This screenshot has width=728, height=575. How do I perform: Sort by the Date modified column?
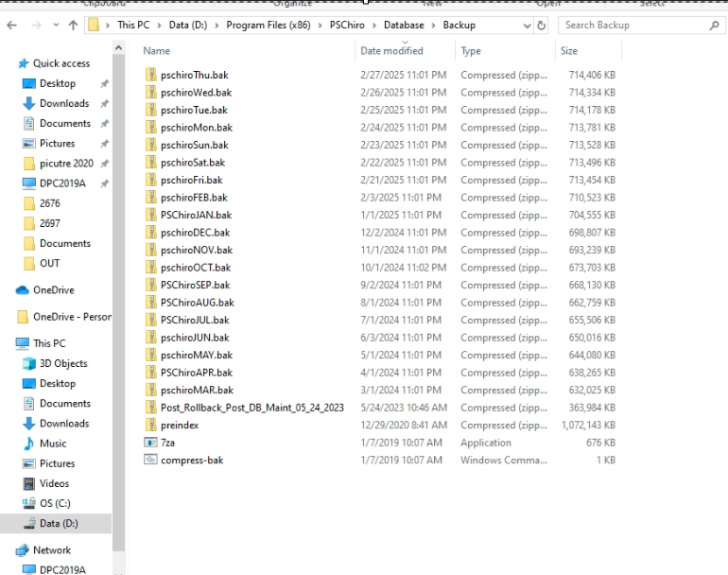391,51
